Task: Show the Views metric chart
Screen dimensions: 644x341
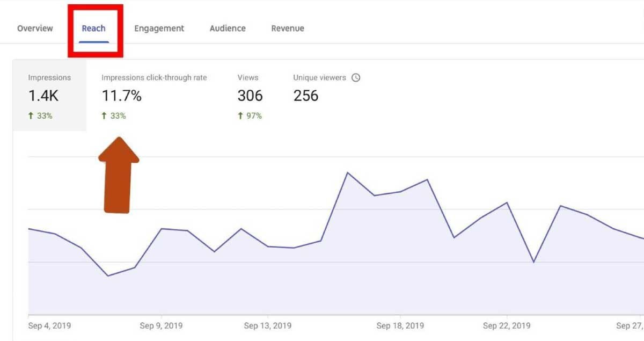Action: (250, 95)
